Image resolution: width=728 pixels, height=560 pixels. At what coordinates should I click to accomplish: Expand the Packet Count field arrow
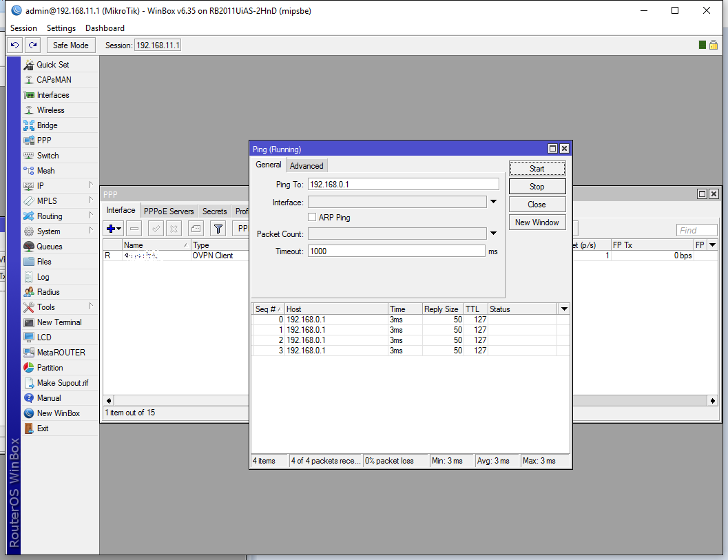494,234
